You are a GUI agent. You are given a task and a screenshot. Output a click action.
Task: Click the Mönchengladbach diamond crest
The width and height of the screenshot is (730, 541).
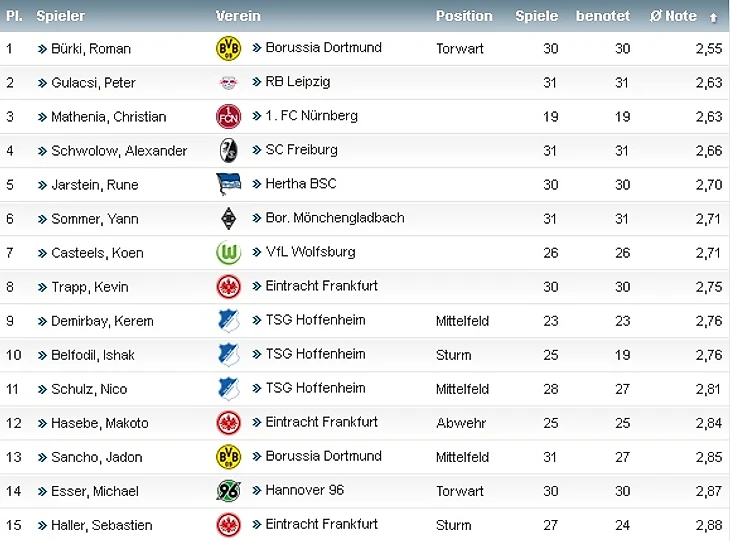[228, 218]
